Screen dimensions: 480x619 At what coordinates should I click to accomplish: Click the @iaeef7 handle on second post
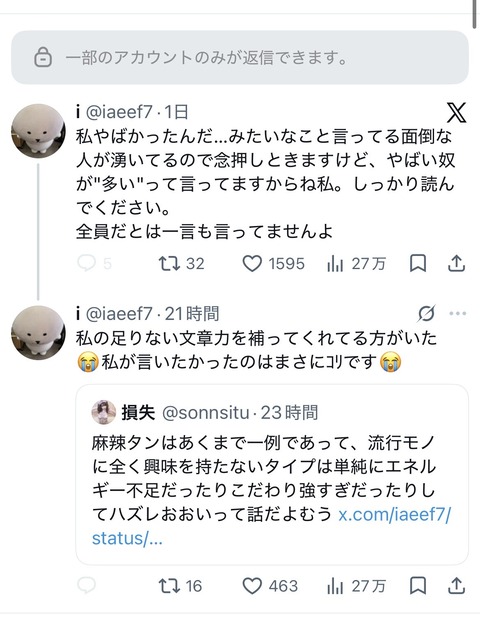[x=119, y=314]
